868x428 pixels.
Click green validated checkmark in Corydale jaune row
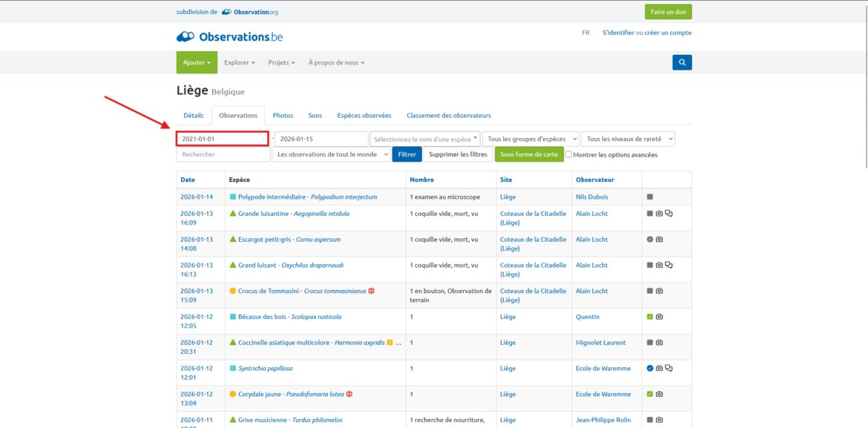(x=650, y=394)
